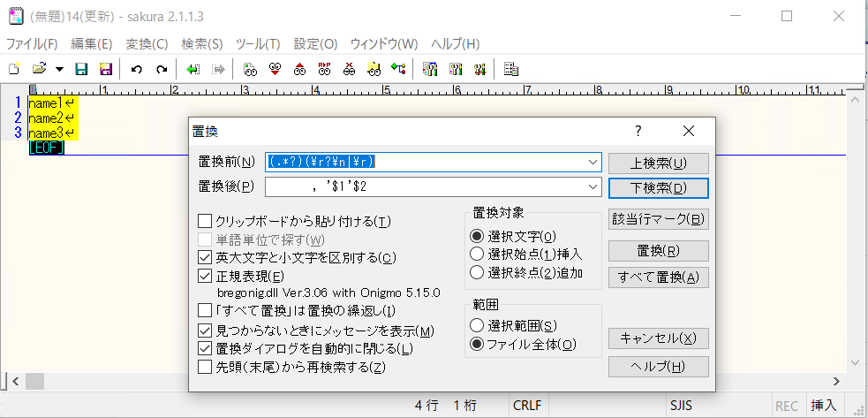The image size is (868, 418).
Task: Open the ウィンドウ(W) menu
Action: (x=384, y=44)
